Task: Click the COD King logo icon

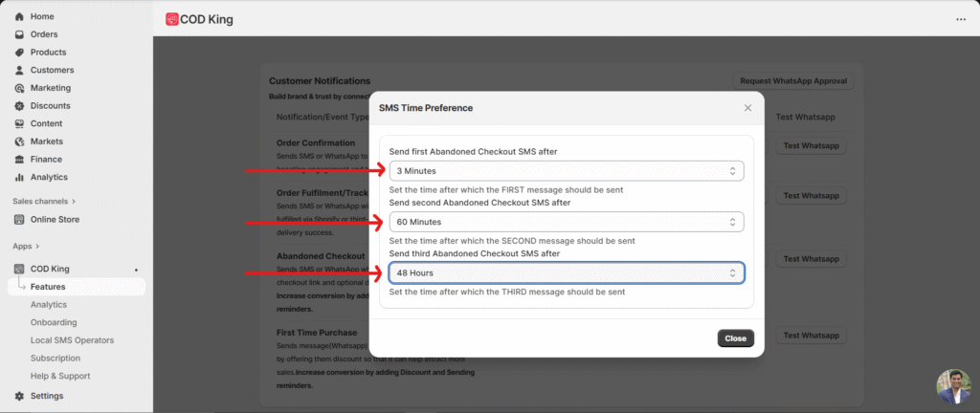Action: [x=172, y=19]
